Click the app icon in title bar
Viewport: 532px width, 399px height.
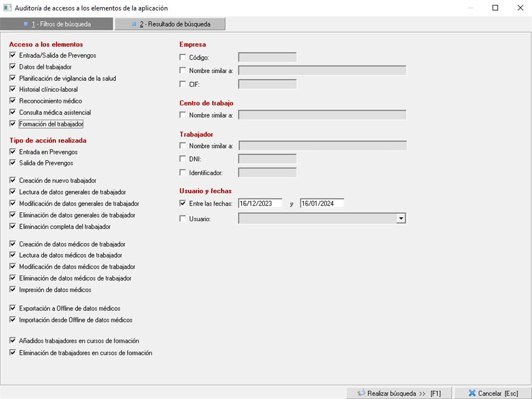[7, 8]
